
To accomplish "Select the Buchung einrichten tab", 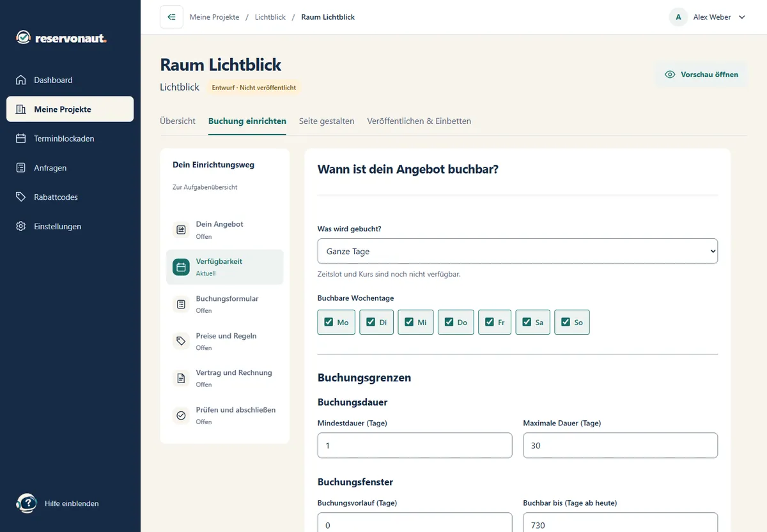I will click(x=247, y=121).
